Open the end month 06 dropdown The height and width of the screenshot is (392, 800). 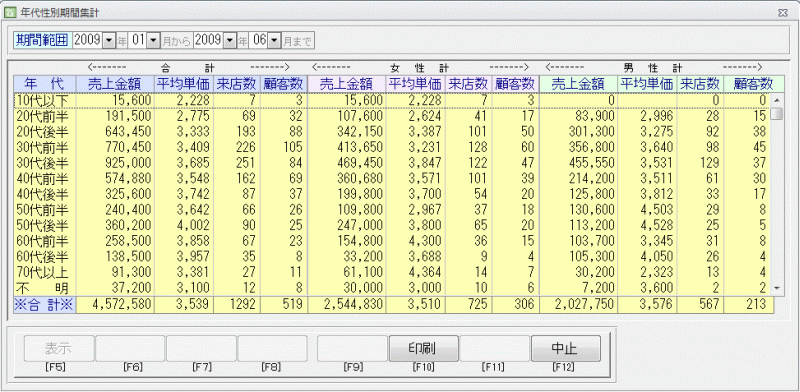[274, 40]
